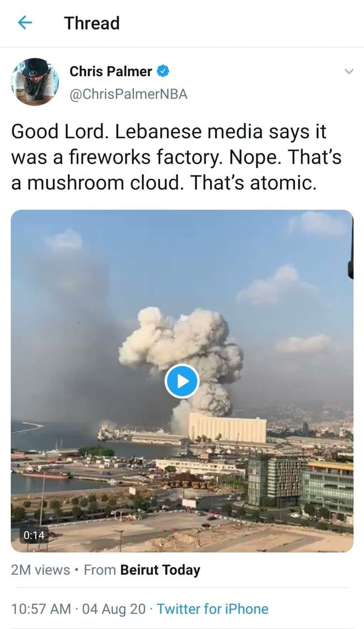Play the video with the blue play button

coord(182,381)
